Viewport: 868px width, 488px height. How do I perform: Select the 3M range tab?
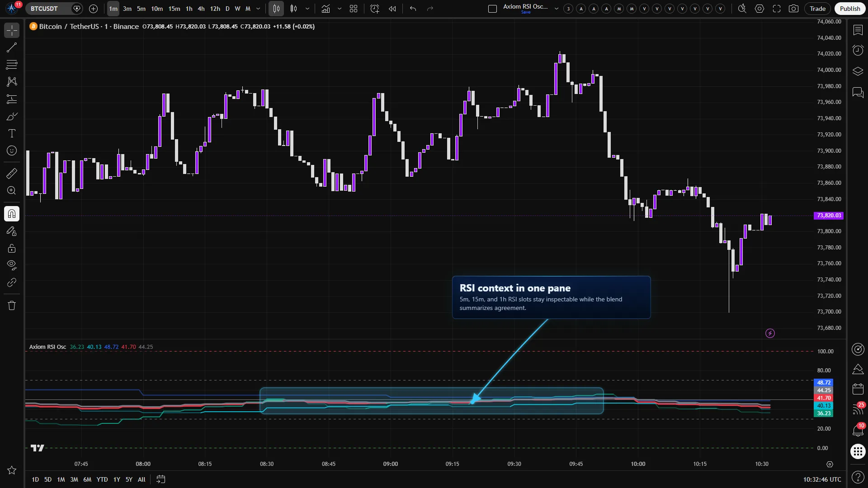tap(74, 479)
